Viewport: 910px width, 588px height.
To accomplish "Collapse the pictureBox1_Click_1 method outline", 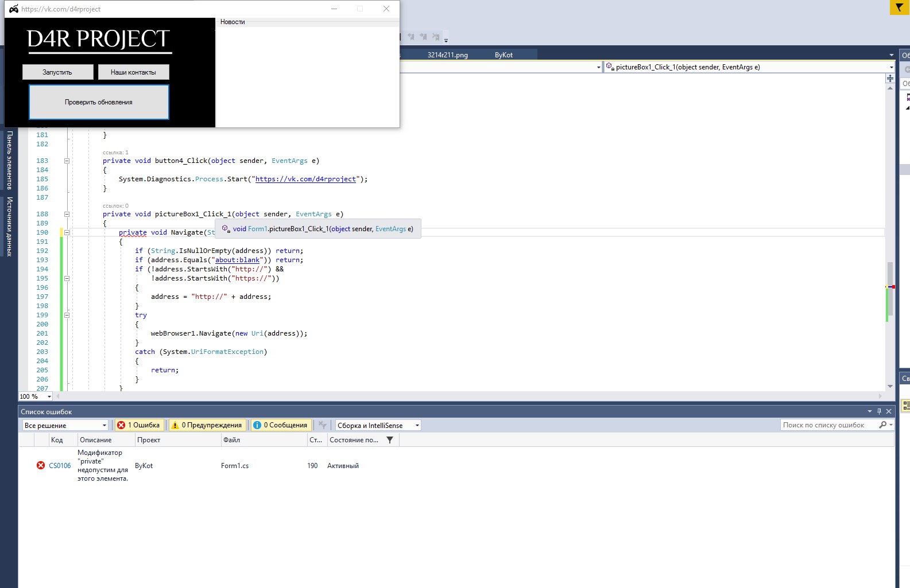I will [x=67, y=215].
